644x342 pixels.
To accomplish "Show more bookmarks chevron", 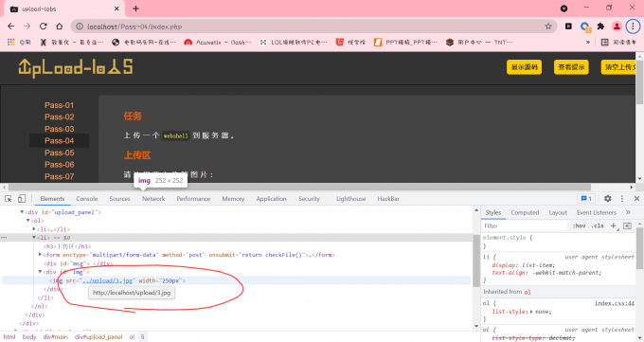I will [588, 42].
